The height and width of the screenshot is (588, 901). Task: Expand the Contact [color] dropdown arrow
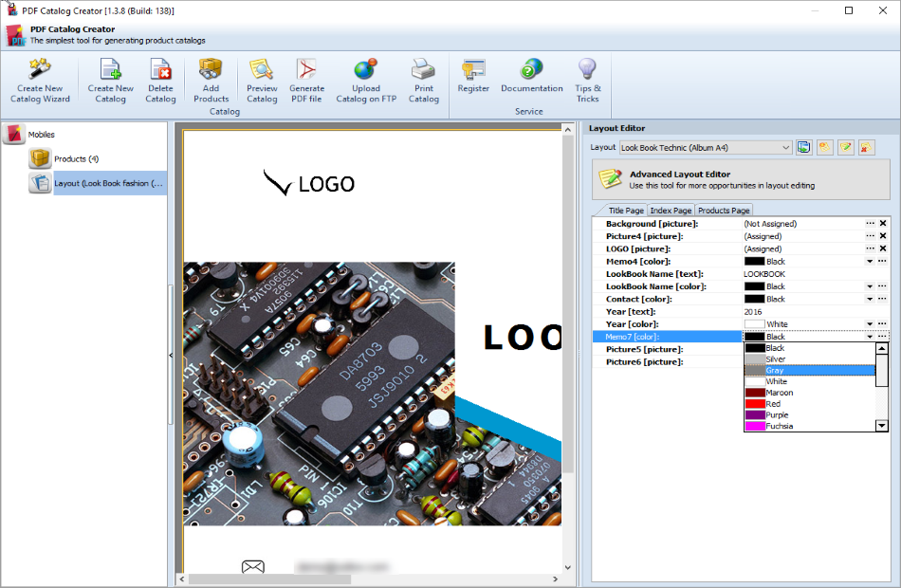[870, 299]
